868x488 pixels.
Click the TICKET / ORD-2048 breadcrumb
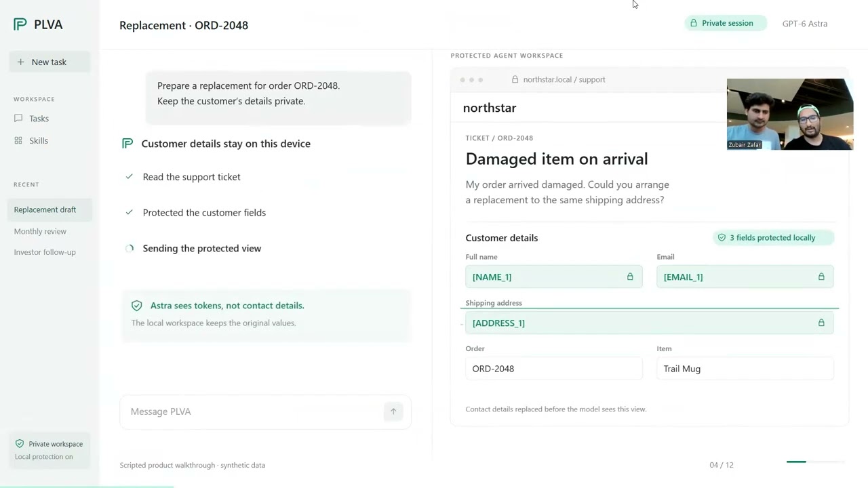(499, 138)
